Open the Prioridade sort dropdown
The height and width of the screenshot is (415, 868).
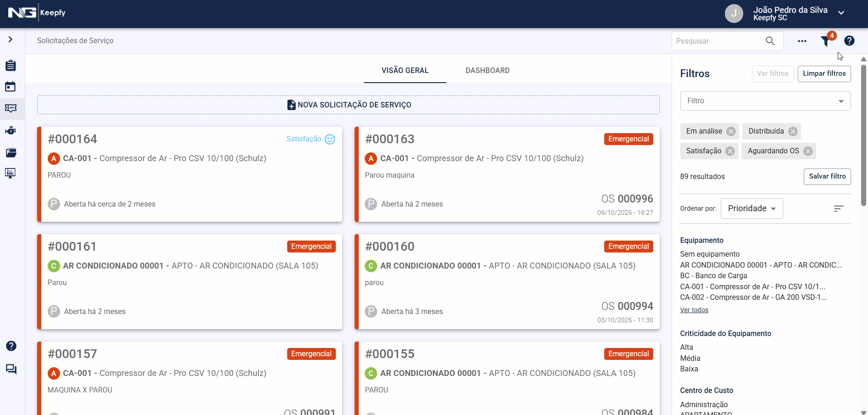(751, 209)
